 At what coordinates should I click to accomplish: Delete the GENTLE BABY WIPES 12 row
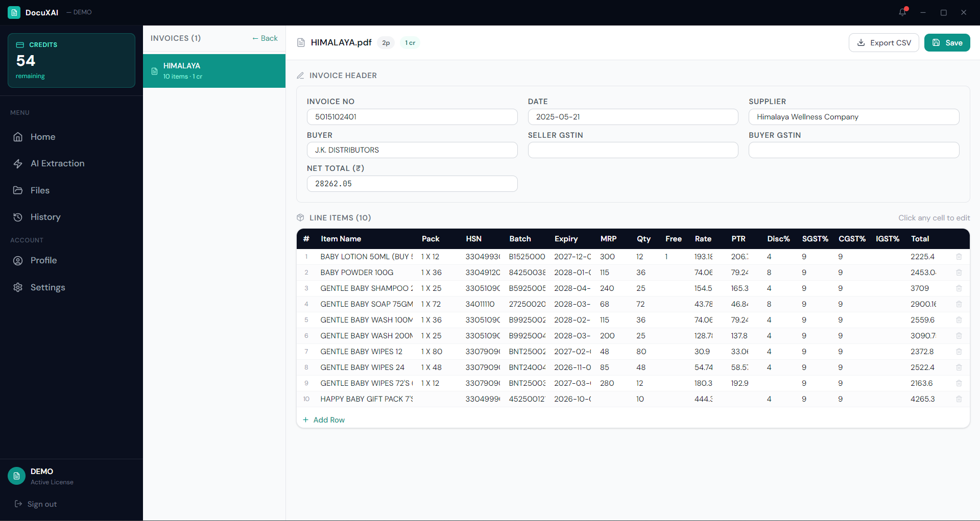pos(959,352)
